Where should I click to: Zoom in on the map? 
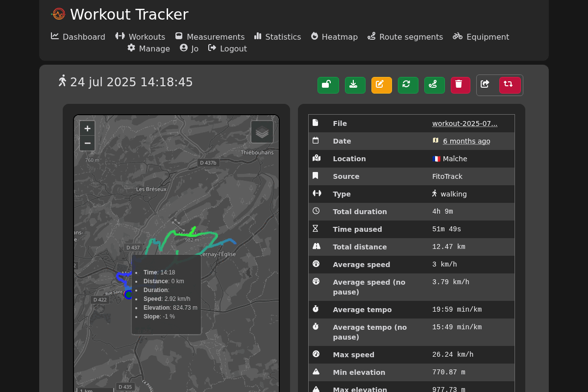pos(87,128)
